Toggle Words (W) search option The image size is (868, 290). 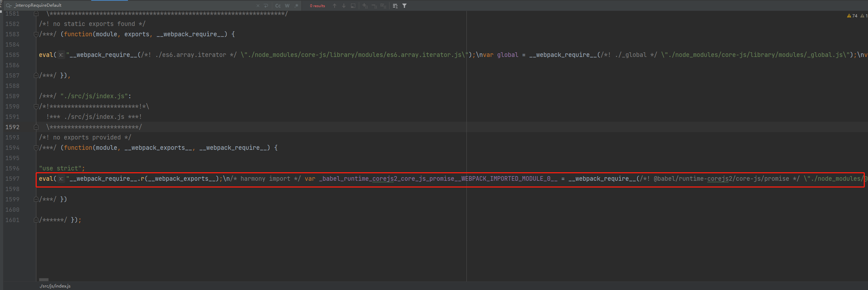[x=287, y=6]
